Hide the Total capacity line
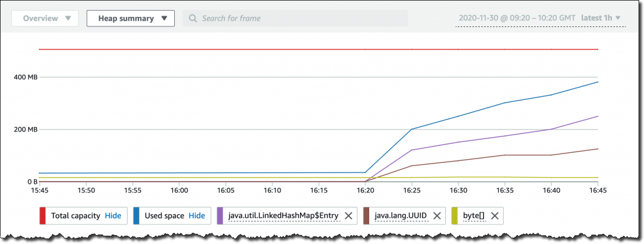The height and width of the screenshot is (244, 644). pos(113,216)
